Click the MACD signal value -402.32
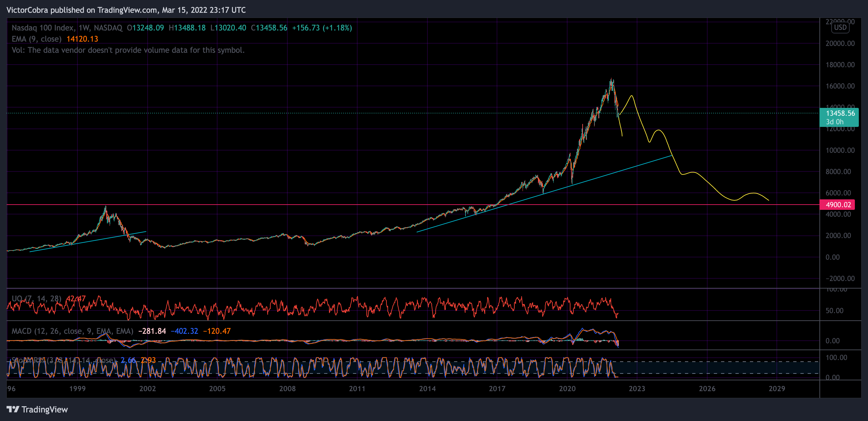 tap(184, 331)
